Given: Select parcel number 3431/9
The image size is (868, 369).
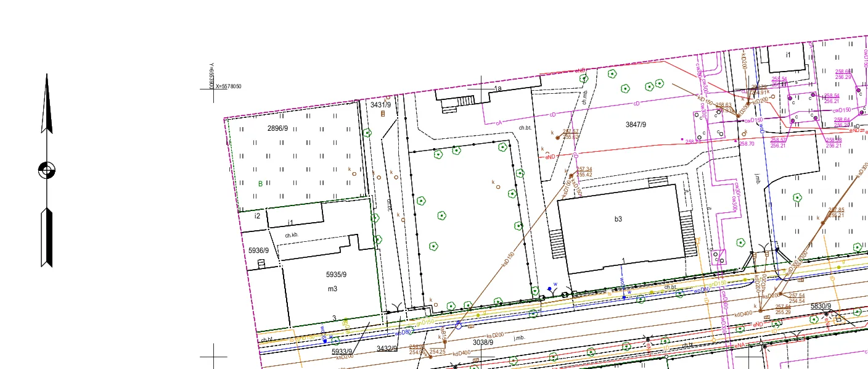Looking at the screenshot, I should (x=380, y=105).
